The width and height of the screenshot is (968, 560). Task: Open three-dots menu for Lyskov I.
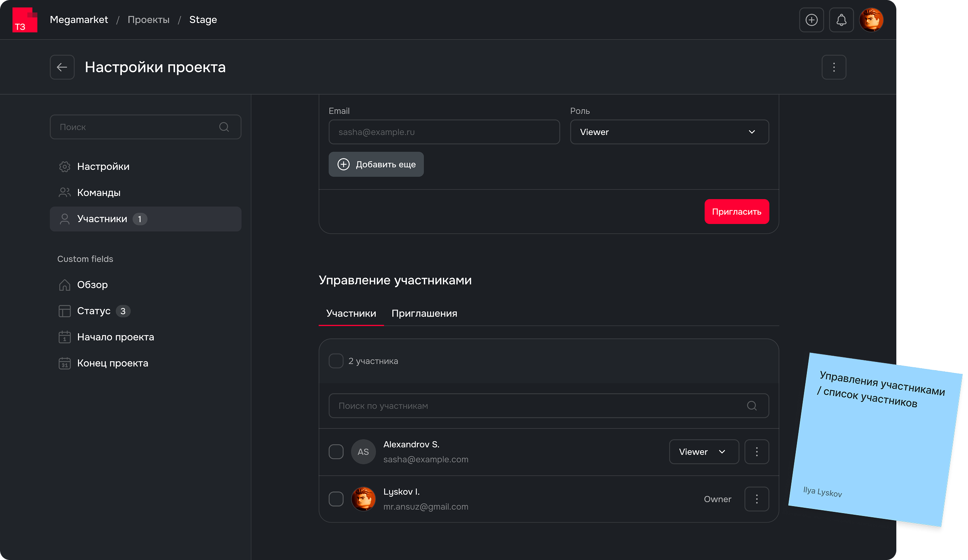click(757, 499)
